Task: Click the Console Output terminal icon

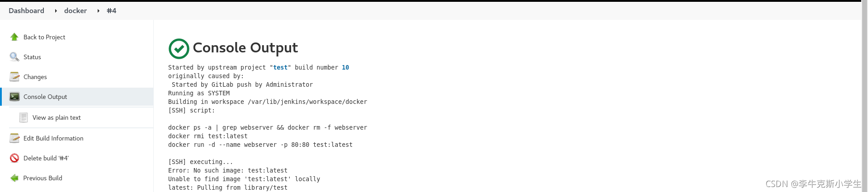Action: [14, 97]
